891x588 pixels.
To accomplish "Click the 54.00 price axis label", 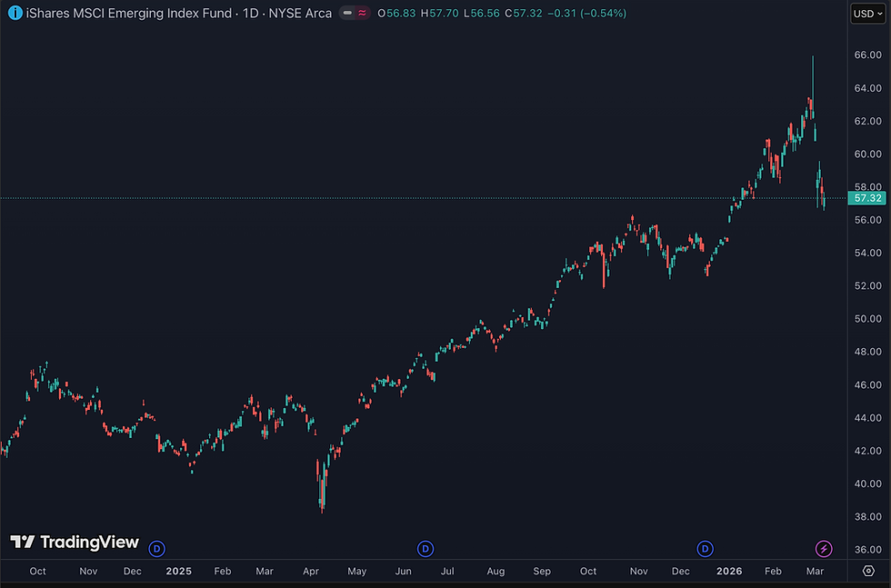I will pyautogui.click(x=867, y=253).
